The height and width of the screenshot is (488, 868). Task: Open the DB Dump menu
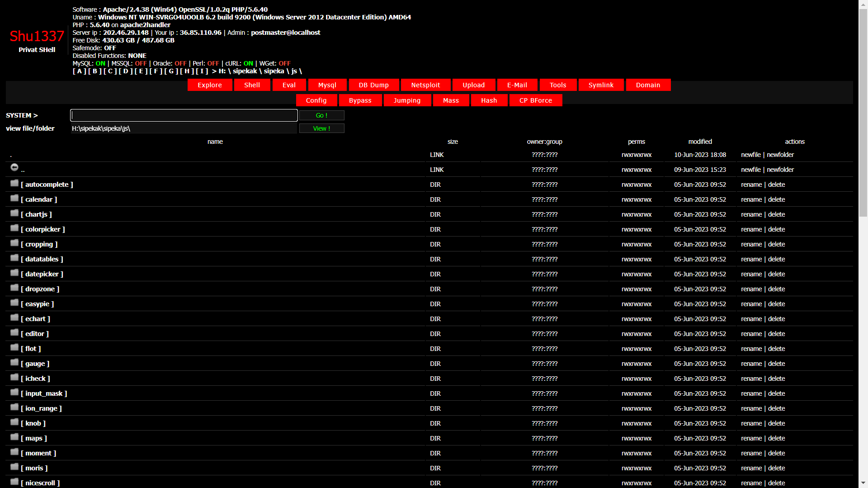tap(374, 85)
